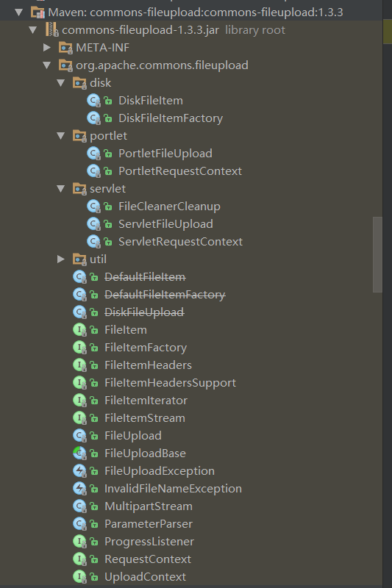The width and height of the screenshot is (392, 588).
Task: Click the abstract class icon beside FileUploadBase
Action: [x=79, y=453]
